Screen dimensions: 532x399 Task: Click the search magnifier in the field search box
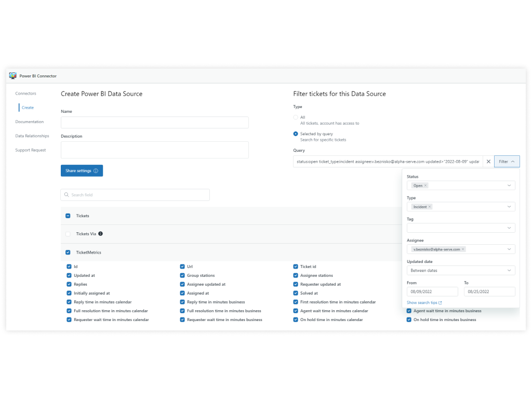coord(65,195)
